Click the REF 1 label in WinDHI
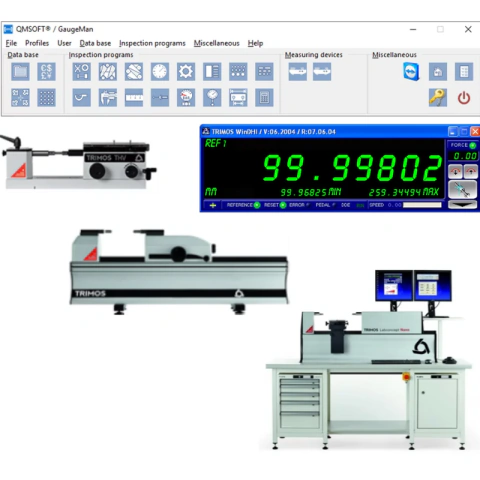Screen dimensions: 480x480 point(215,144)
